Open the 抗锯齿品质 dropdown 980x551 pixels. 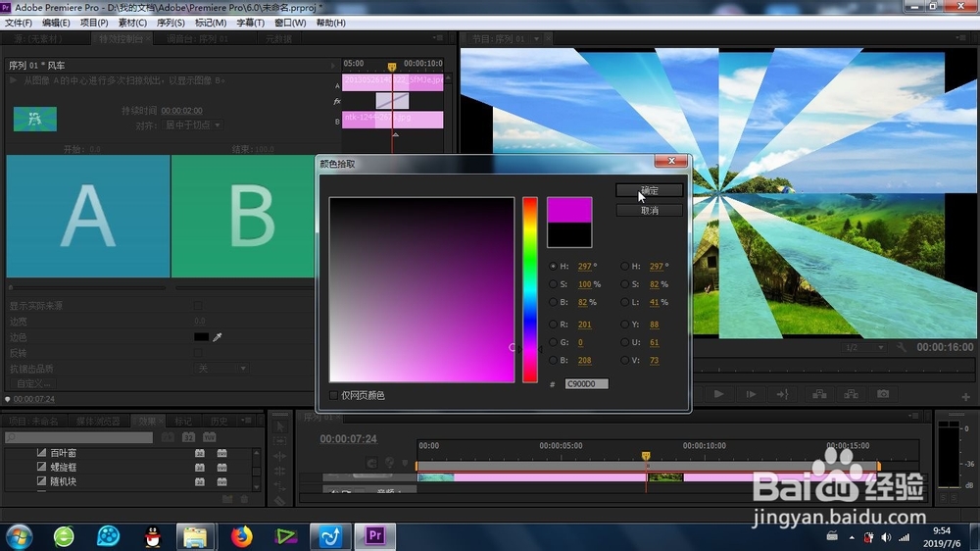click(x=221, y=369)
